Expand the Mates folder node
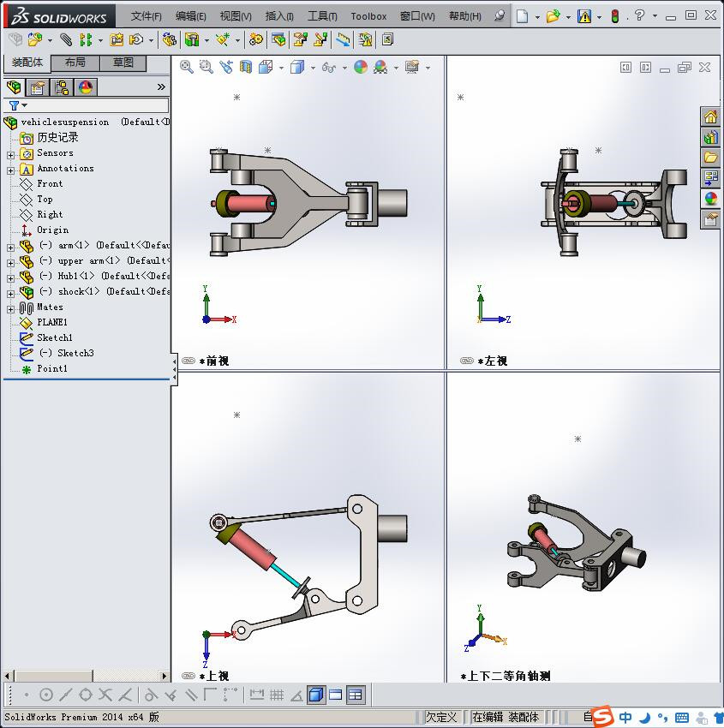Screen dimensions: 724x728 (x=10, y=308)
